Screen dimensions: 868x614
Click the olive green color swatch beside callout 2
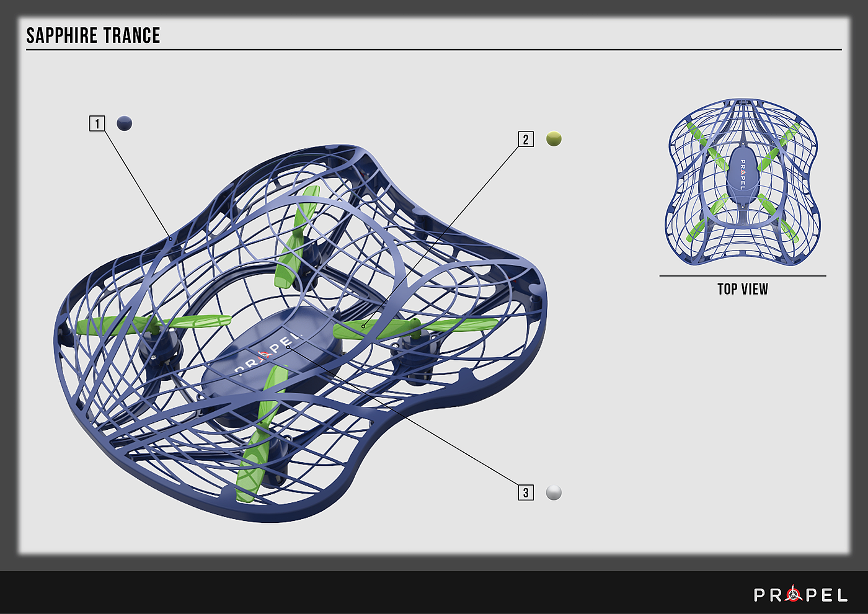click(554, 139)
